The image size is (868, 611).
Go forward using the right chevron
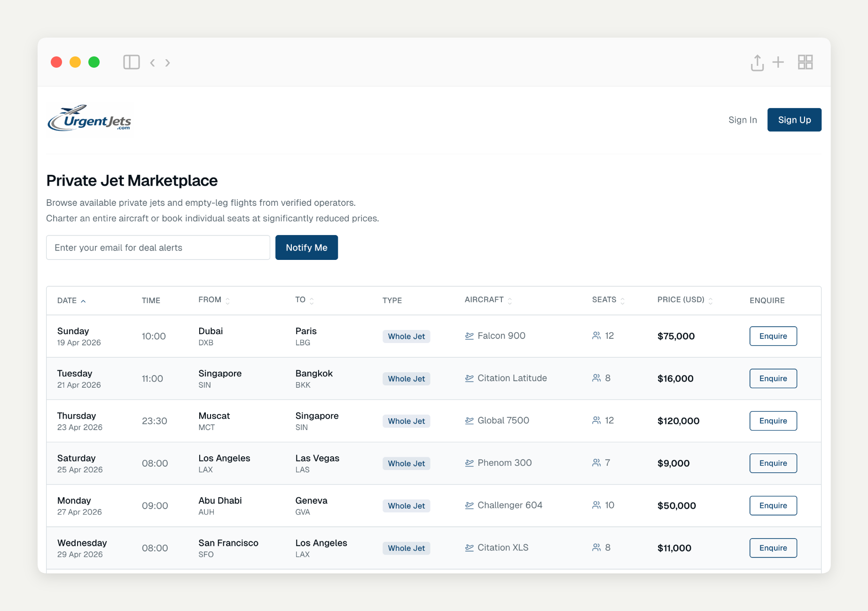(168, 63)
